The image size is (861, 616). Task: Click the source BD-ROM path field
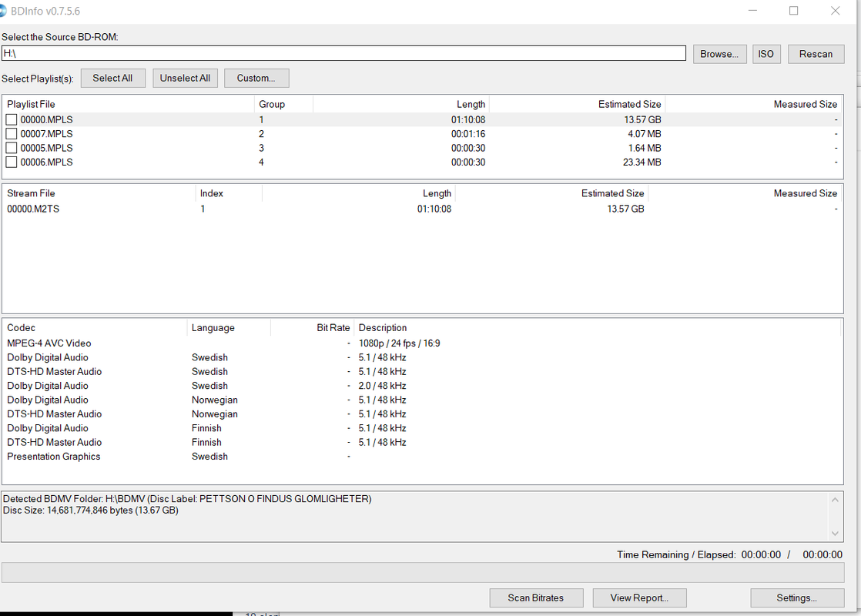(x=343, y=53)
